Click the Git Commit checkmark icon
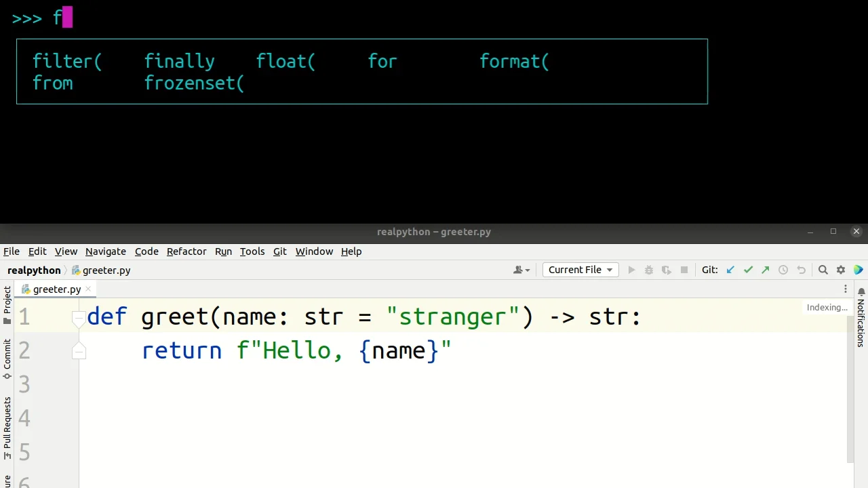 tap(748, 270)
